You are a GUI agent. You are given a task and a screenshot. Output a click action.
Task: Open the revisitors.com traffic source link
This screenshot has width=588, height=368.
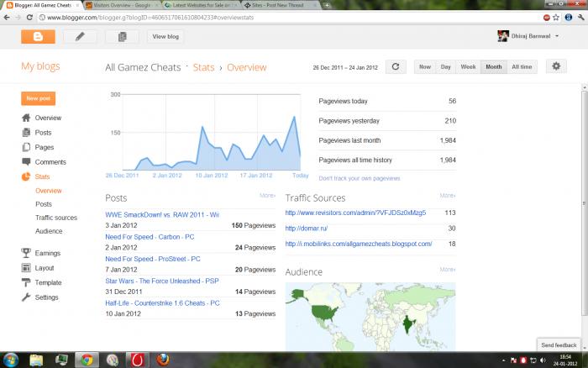[x=355, y=213]
